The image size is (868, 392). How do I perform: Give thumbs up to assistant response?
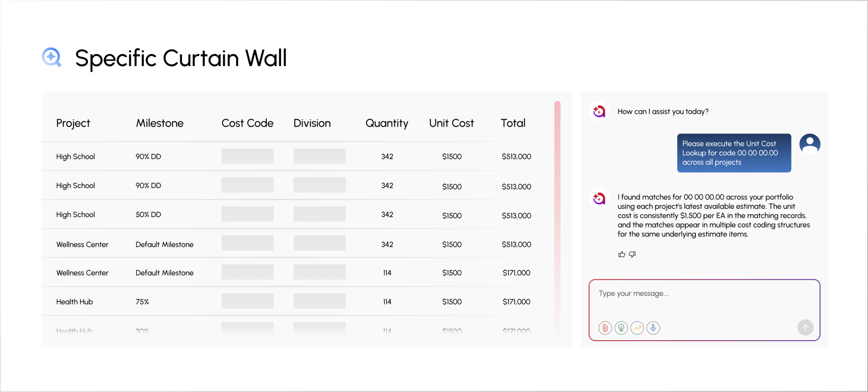pos(622,254)
